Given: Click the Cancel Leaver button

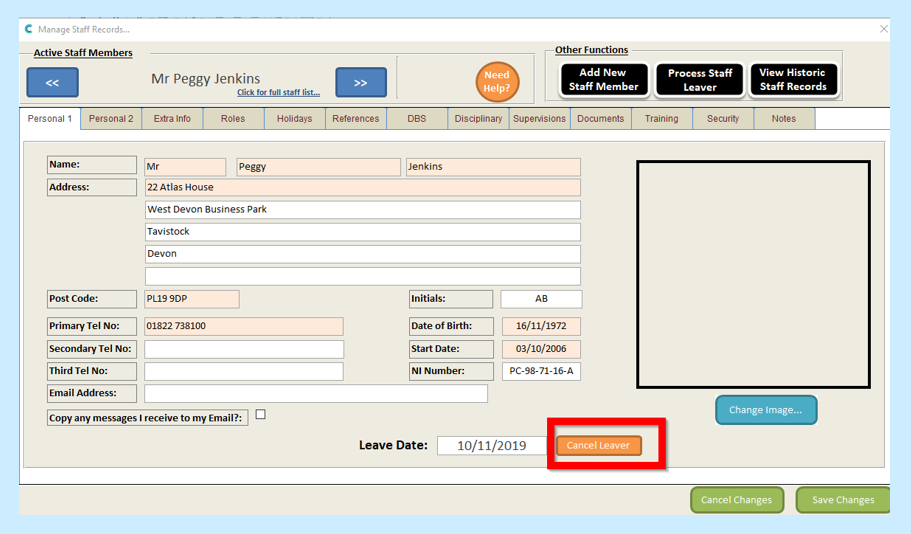Looking at the screenshot, I should (x=599, y=446).
